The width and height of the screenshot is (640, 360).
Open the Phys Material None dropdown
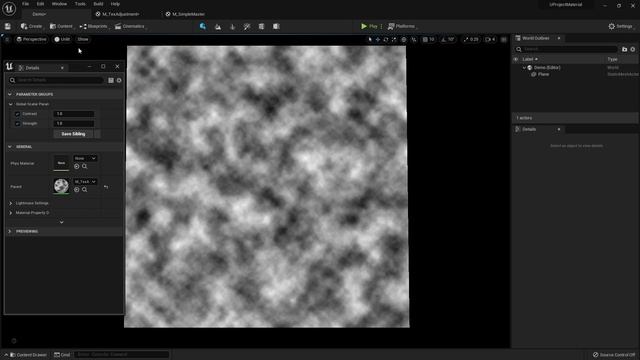(x=85, y=158)
